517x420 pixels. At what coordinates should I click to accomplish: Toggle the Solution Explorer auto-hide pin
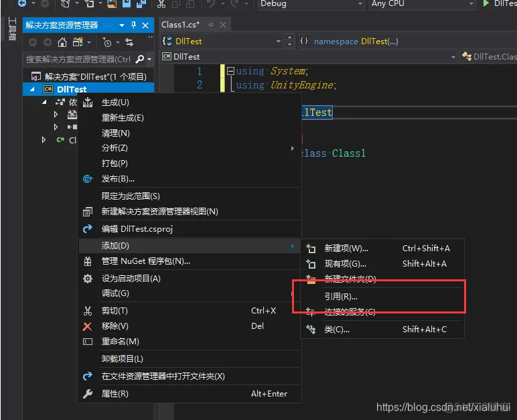(133, 25)
